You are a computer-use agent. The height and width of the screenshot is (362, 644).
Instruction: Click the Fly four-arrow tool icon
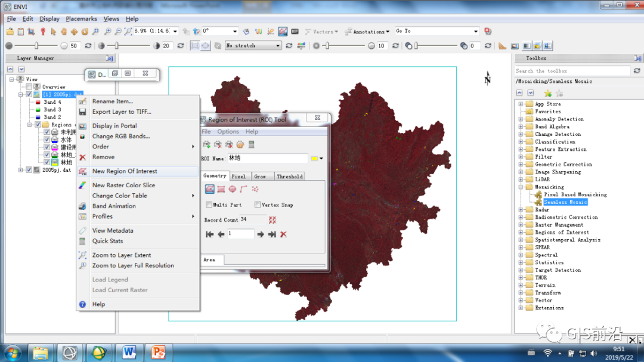[75, 32]
